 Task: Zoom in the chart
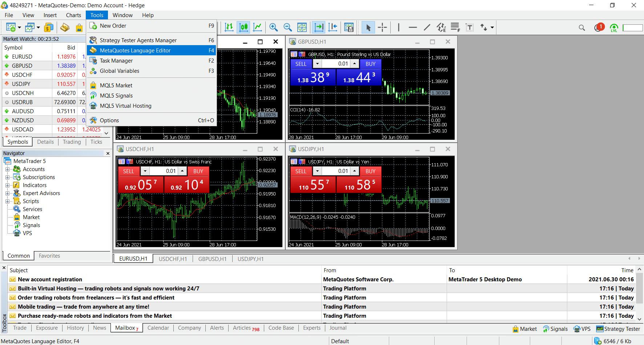(274, 27)
